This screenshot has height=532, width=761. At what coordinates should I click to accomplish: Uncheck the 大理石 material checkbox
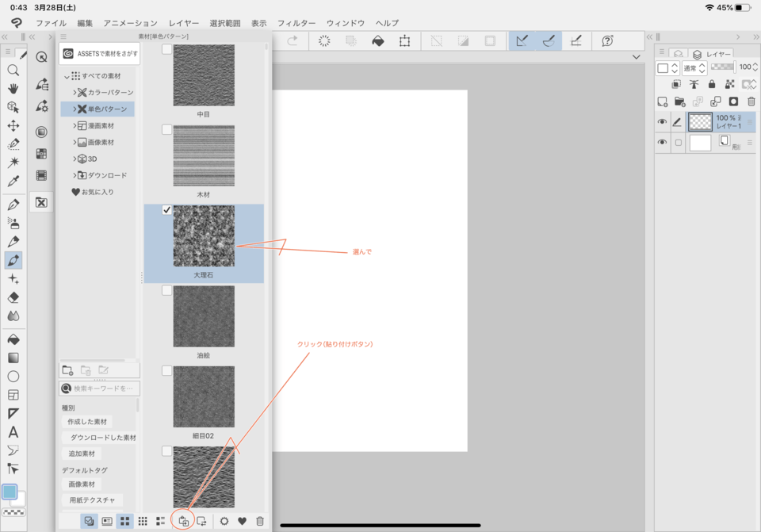[167, 210]
